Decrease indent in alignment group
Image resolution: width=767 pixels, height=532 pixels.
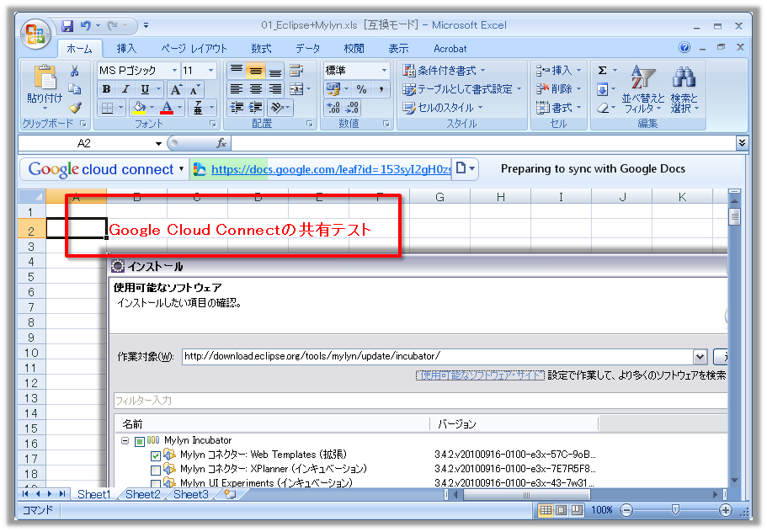(237, 108)
